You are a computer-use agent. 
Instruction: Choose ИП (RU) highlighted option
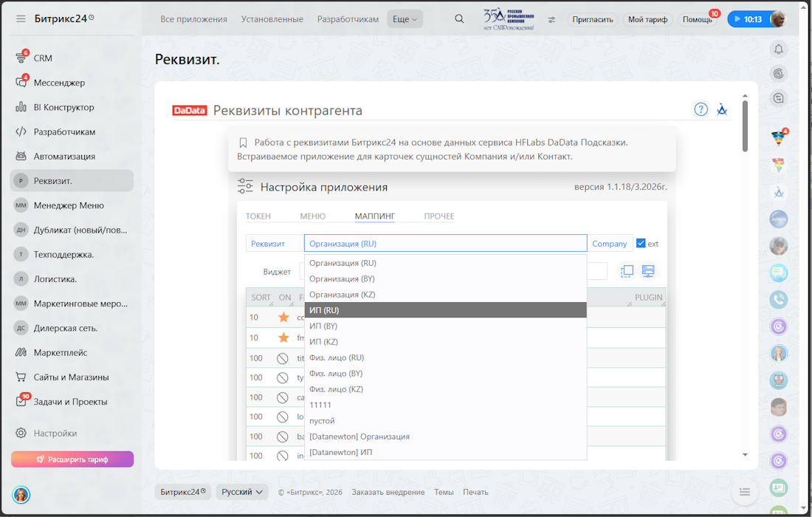point(445,309)
